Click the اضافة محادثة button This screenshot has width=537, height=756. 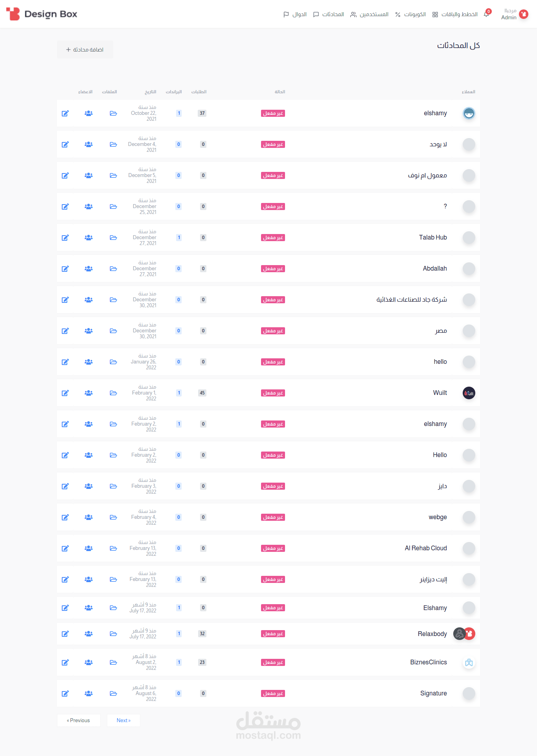pyautogui.click(x=85, y=50)
